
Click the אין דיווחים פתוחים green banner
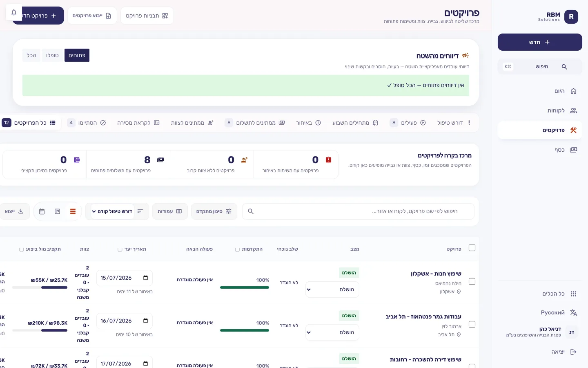pyautogui.click(x=246, y=85)
